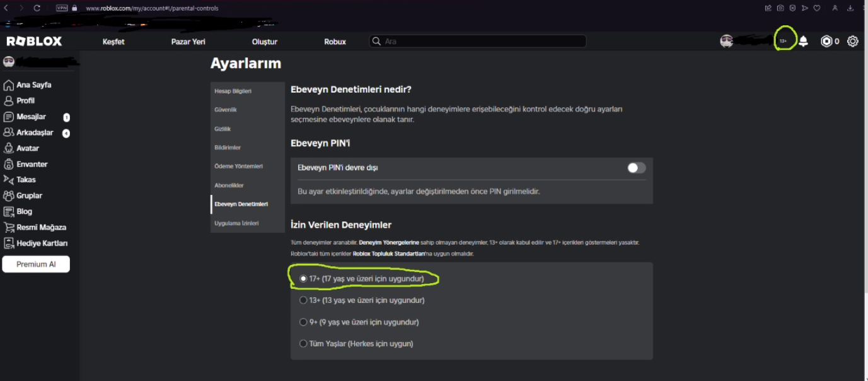Click the Takas trade icon

point(9,180)
